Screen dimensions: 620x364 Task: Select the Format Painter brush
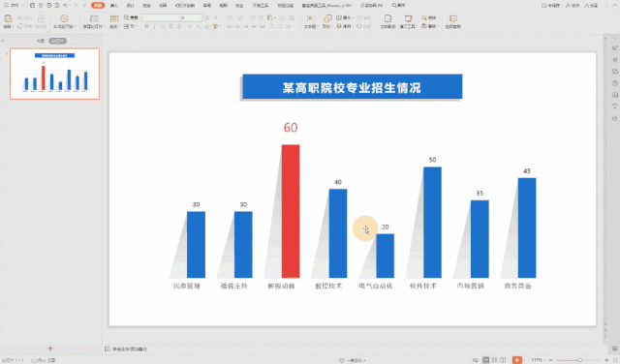[41, 18]
